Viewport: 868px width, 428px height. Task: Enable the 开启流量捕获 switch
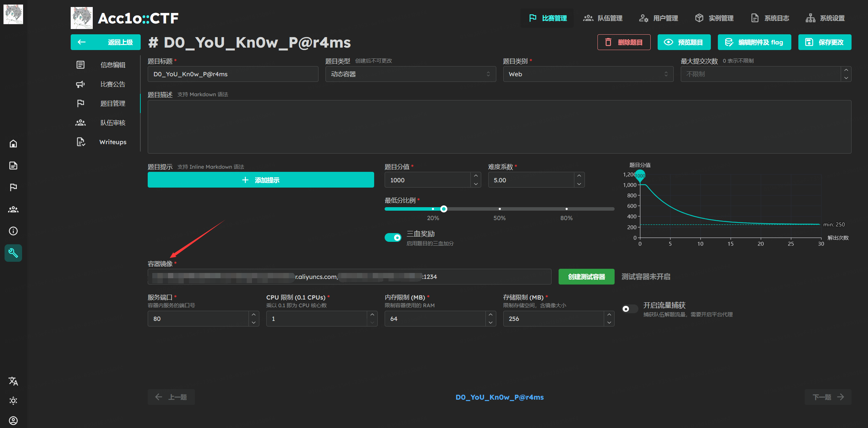point(630,309)
